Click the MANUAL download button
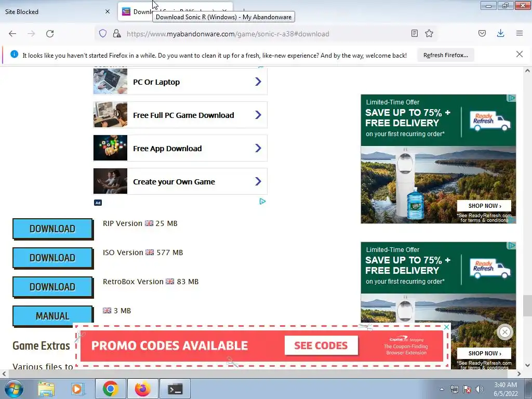The image size is (532, 399). [52, 316]
